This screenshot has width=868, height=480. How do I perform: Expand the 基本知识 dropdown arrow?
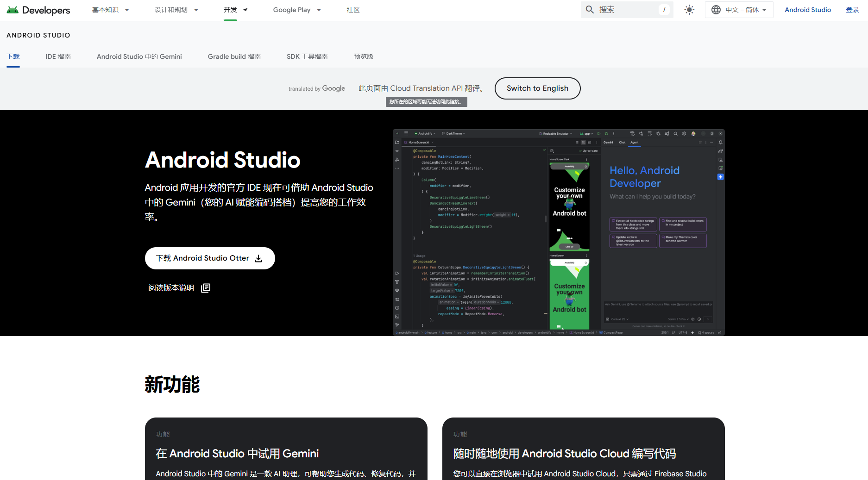click(127, 10)
